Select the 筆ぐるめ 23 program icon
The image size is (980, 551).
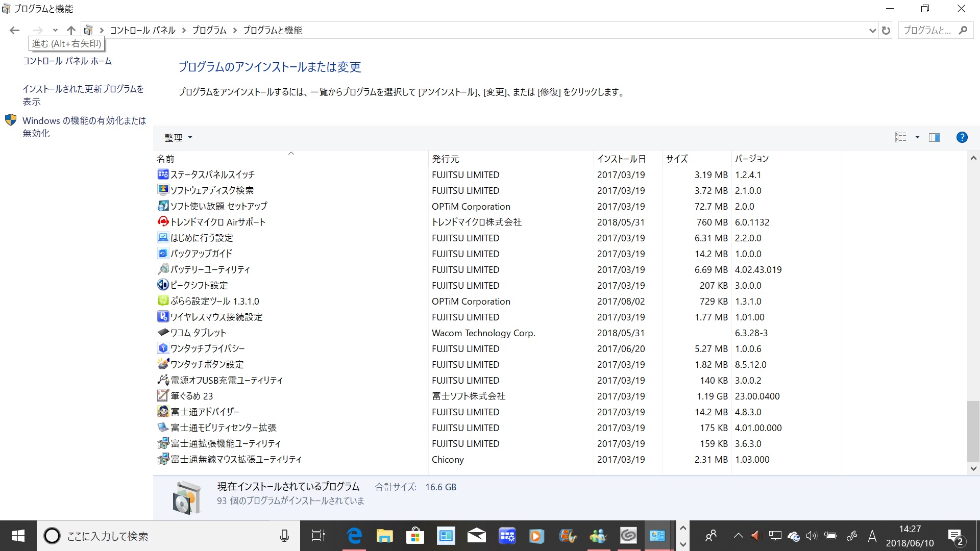(x=163, y=395)
